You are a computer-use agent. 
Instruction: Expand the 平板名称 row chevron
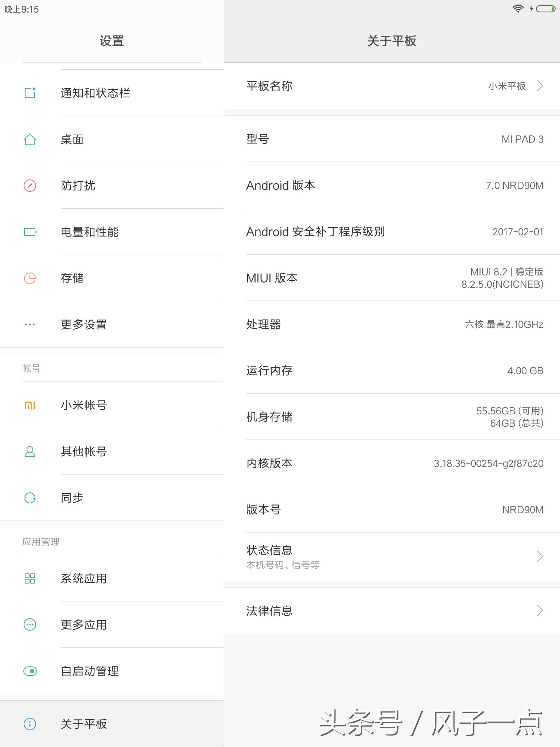539,86
